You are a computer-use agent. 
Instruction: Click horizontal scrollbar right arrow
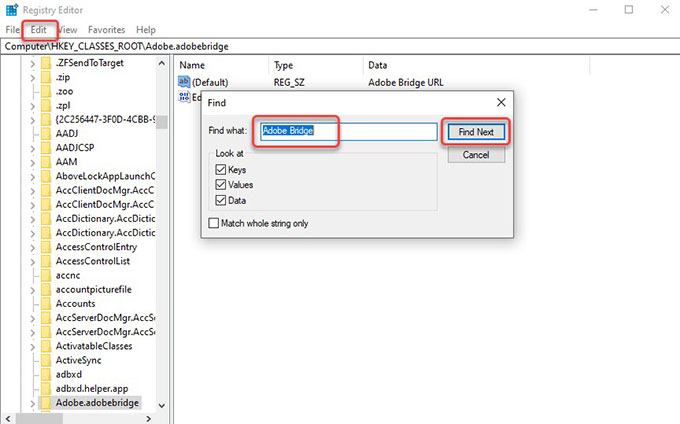click(148, 419)
